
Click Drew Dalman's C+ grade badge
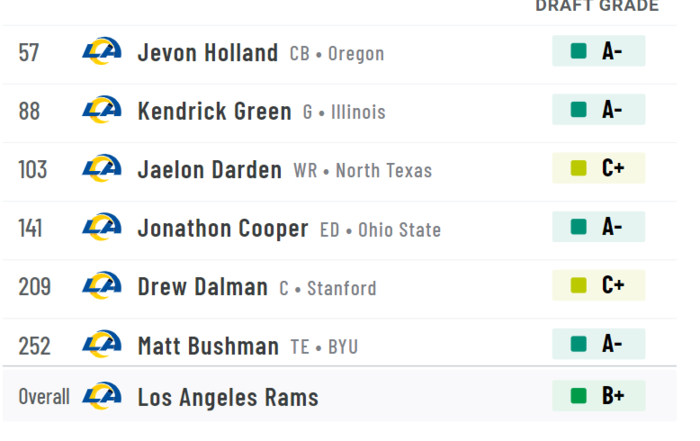pyautogui.click(x=598, y=285)
